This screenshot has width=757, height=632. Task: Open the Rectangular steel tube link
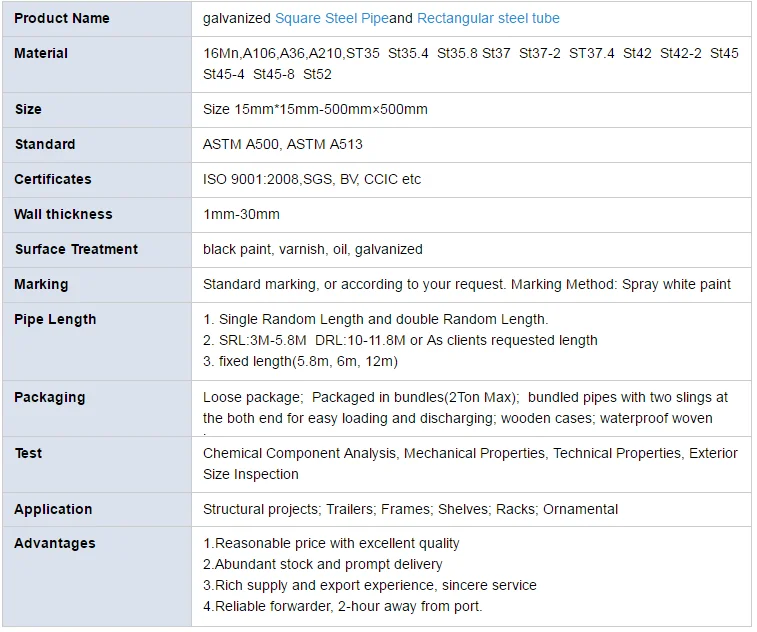(x=488, y=18)
